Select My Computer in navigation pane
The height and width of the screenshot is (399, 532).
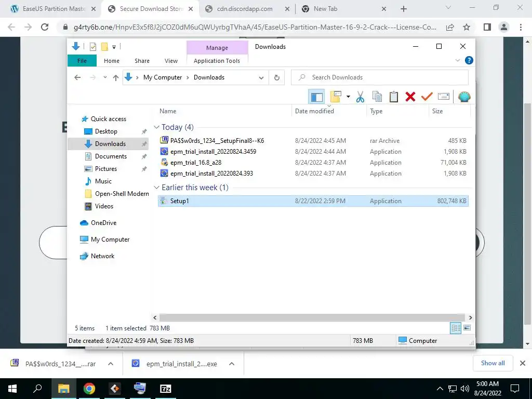pos(110,240)
